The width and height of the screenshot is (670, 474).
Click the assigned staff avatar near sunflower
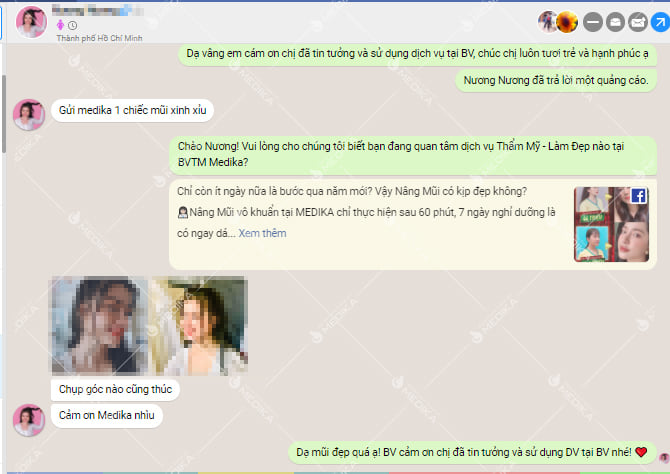[x=548, y=21]
